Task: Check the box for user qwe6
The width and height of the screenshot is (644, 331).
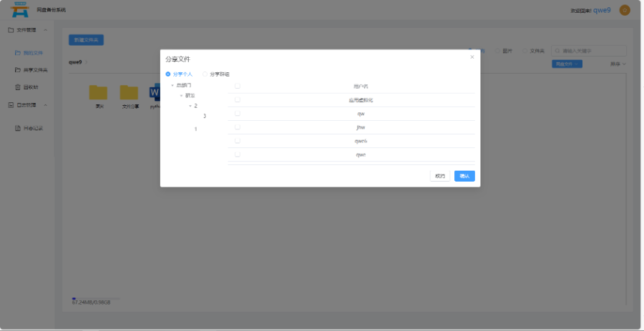Action: (238, 141)
